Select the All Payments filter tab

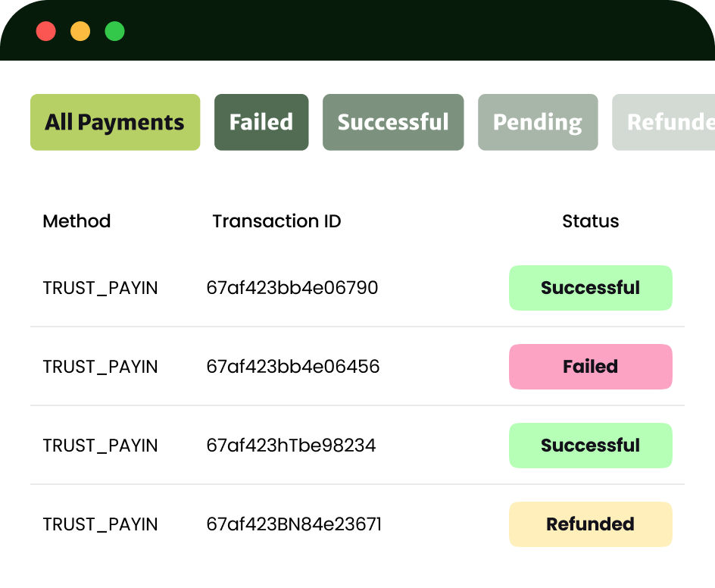(115, 122)
